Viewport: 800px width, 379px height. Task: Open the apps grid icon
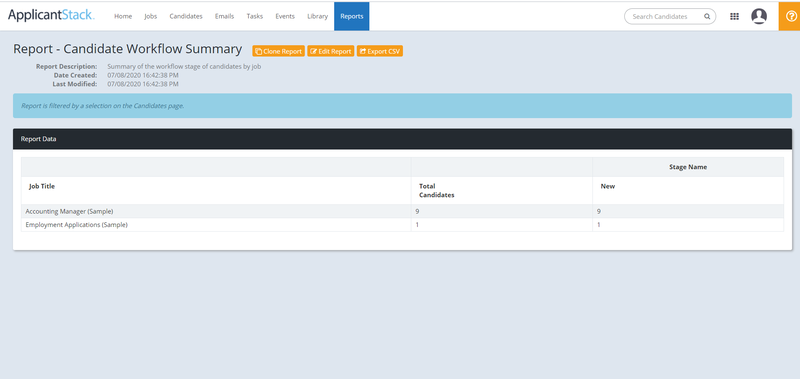point(734,16)
